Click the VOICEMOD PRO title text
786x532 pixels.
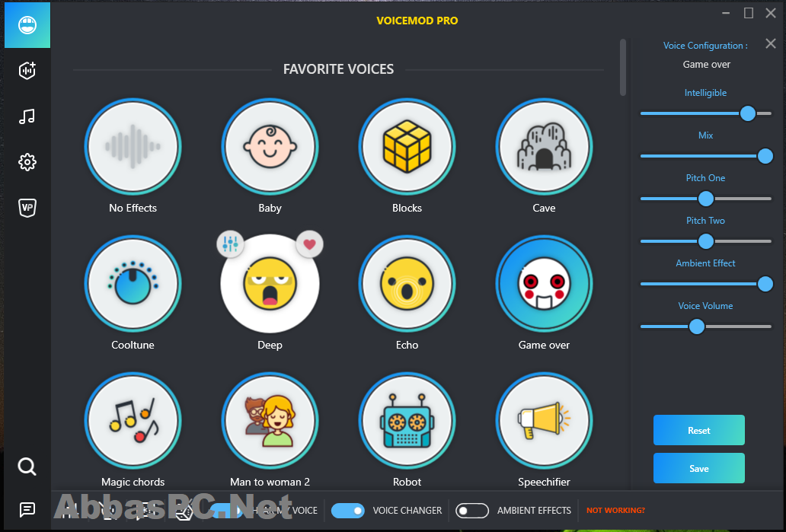pyautogui.click(x=417, y=21)
